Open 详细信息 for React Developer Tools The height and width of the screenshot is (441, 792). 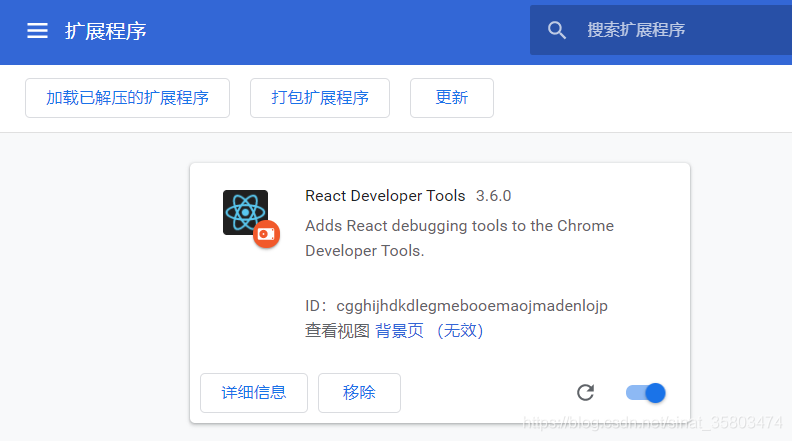(254, 393)
